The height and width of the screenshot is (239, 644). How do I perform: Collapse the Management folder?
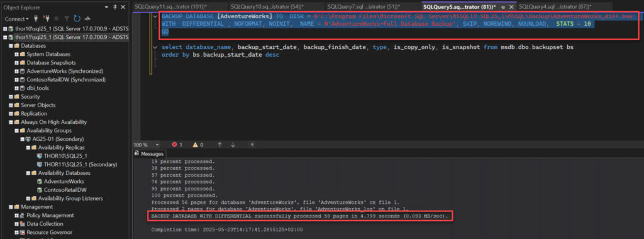[11, 207]
